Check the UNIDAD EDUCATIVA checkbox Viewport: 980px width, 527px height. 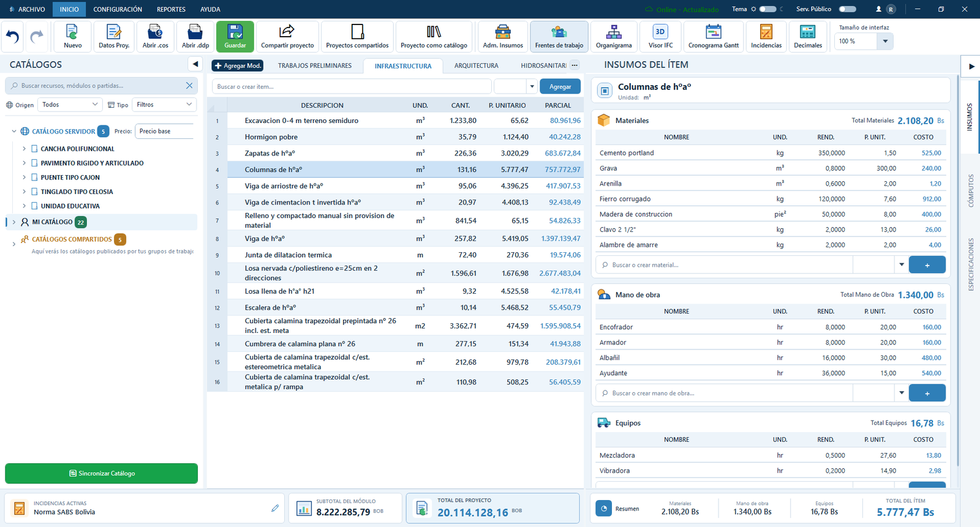pos(34,206)
